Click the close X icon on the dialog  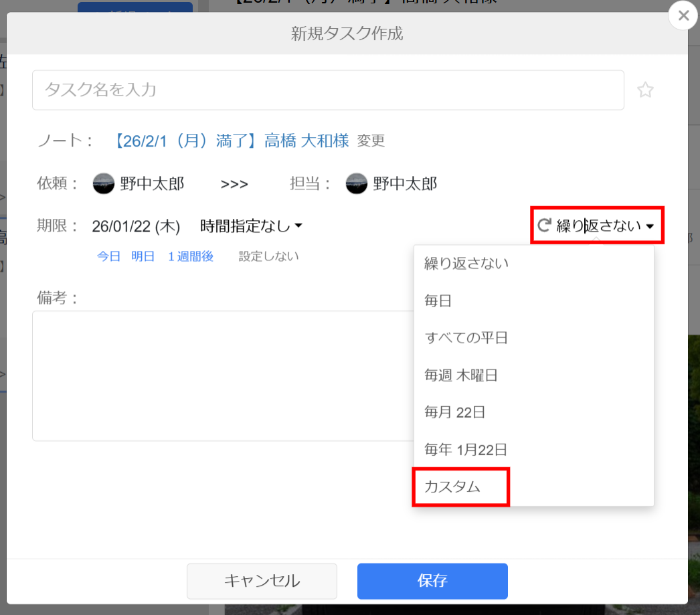pyautogui.click(x=683, y=15)
